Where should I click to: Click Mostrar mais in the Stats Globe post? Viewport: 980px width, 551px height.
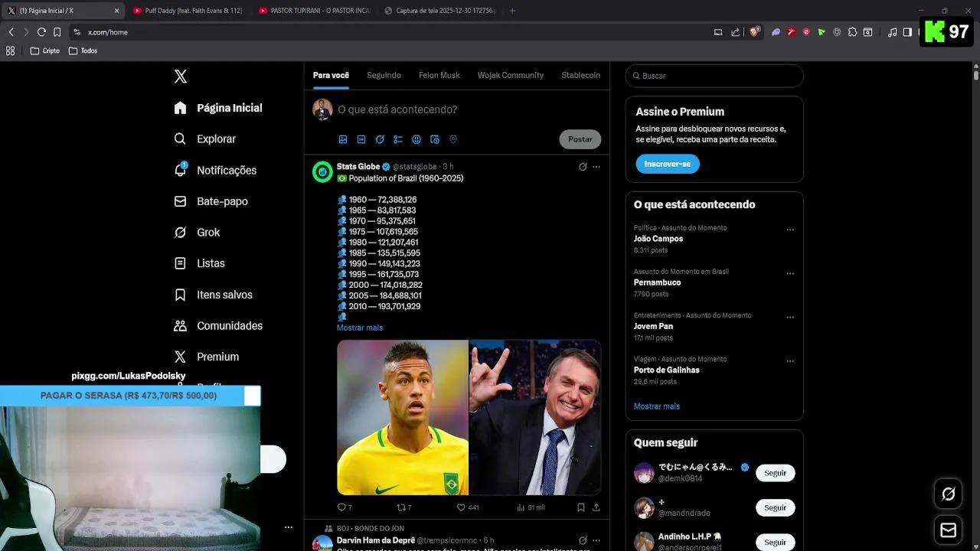(x=360, y=328)
